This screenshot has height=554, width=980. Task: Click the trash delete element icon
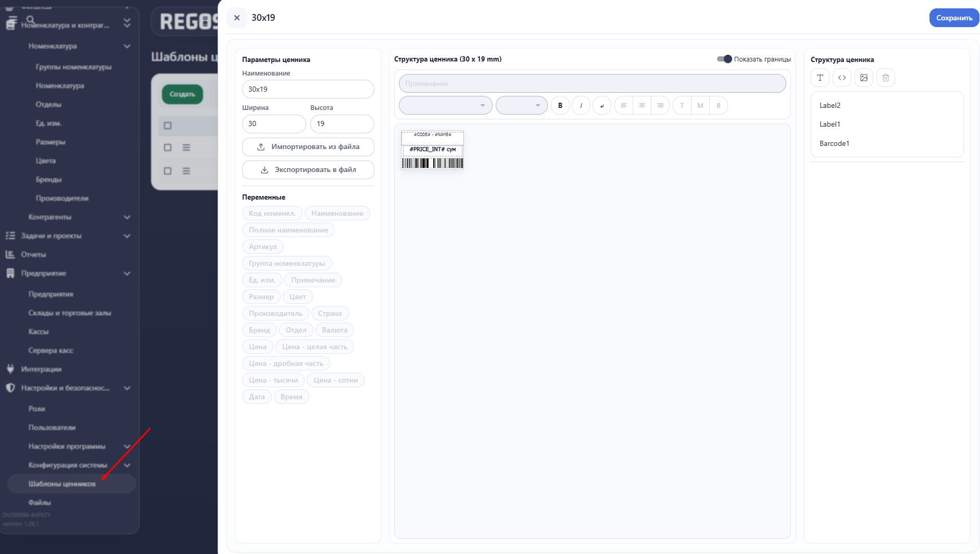[x=885, y=78]
